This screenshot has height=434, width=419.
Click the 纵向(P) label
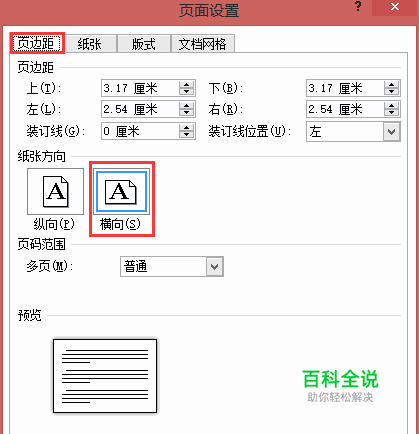click(x=54, y=224)
